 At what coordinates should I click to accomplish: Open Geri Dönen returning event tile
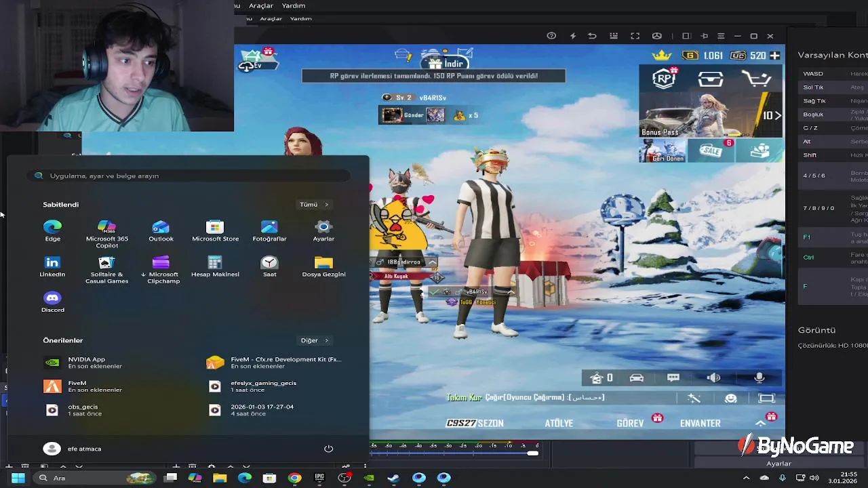pos(662,150)
